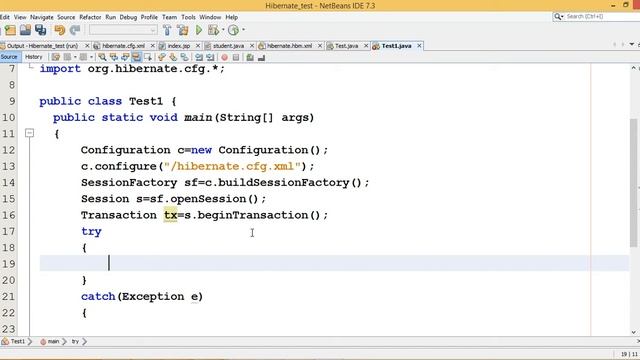Open the Tools menu
640x360 pixels.
[188, 17]
